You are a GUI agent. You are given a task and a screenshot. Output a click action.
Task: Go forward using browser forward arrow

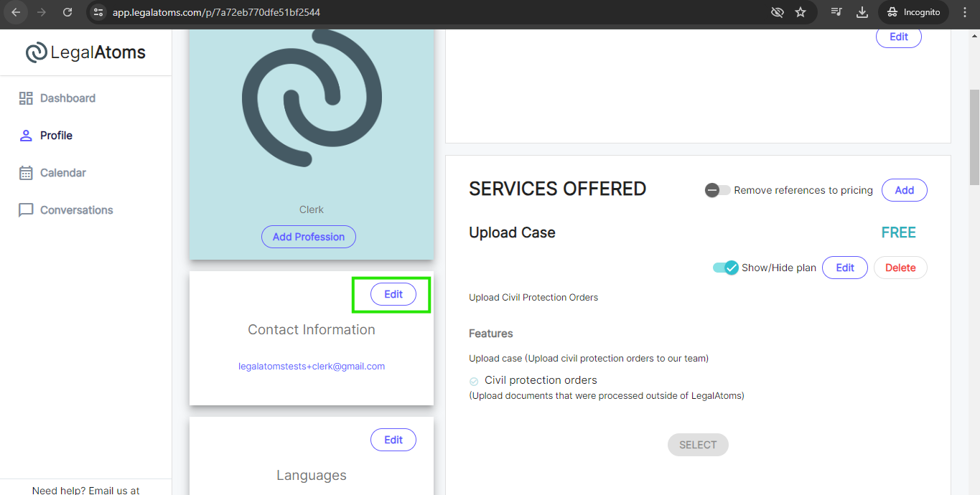click(42, 12)
